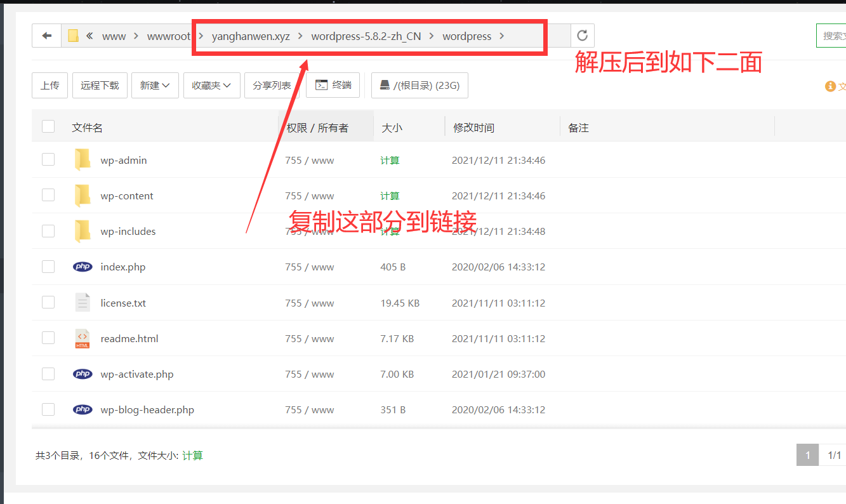This screenshot has width=846, height=504.
Task: Click the index.php PHP file icon
Action: pos(83,267)
